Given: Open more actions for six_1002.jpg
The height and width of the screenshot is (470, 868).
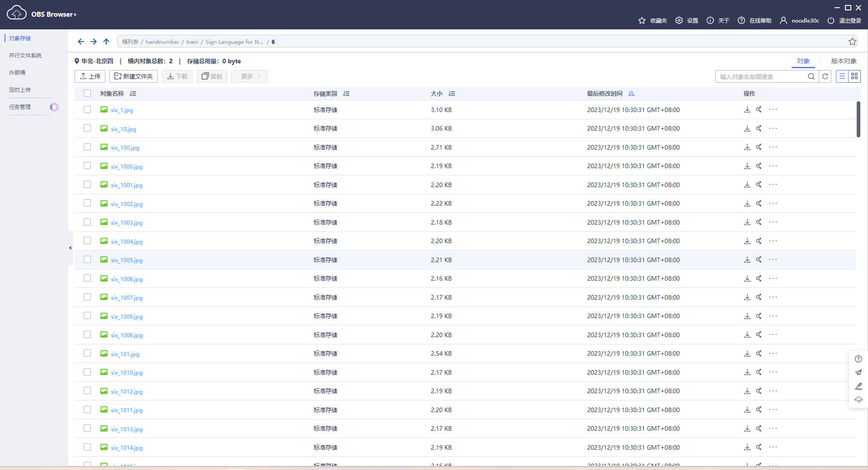Looking at the screenshot, I should 773,203.
